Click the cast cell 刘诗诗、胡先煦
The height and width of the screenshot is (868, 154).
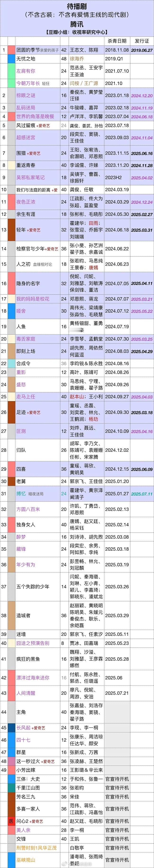click(x=86, y=537)
